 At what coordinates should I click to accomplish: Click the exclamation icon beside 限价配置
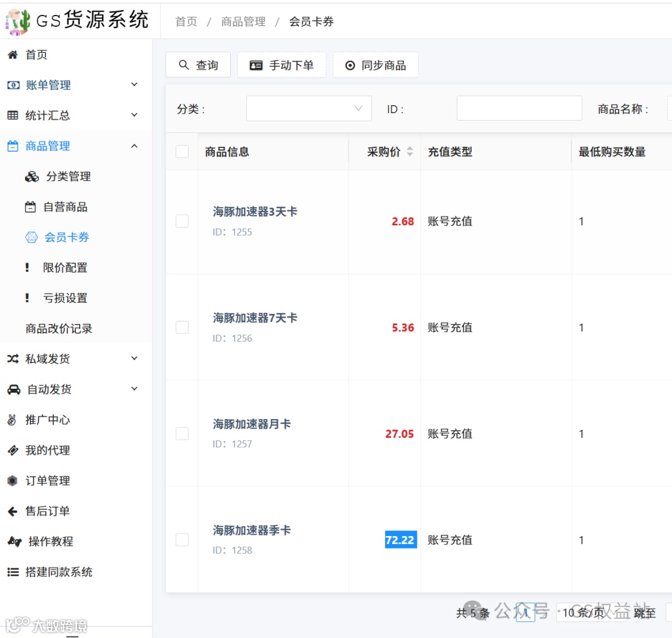27,267
